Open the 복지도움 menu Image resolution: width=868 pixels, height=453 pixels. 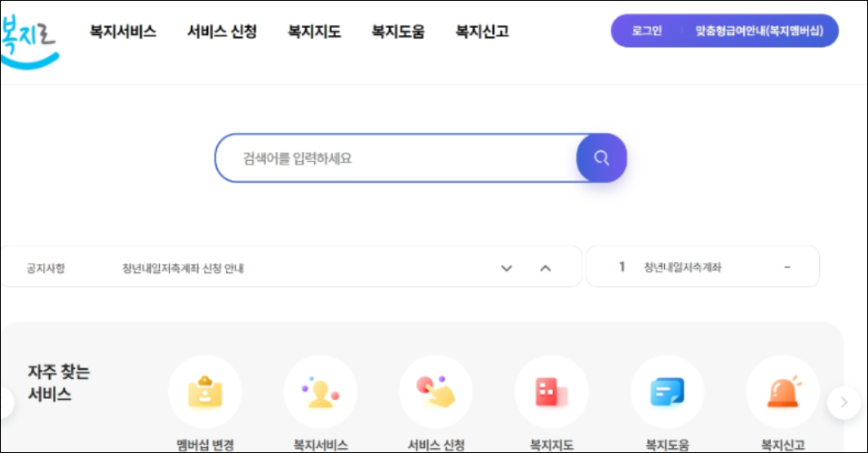click(x=398, y=32)
